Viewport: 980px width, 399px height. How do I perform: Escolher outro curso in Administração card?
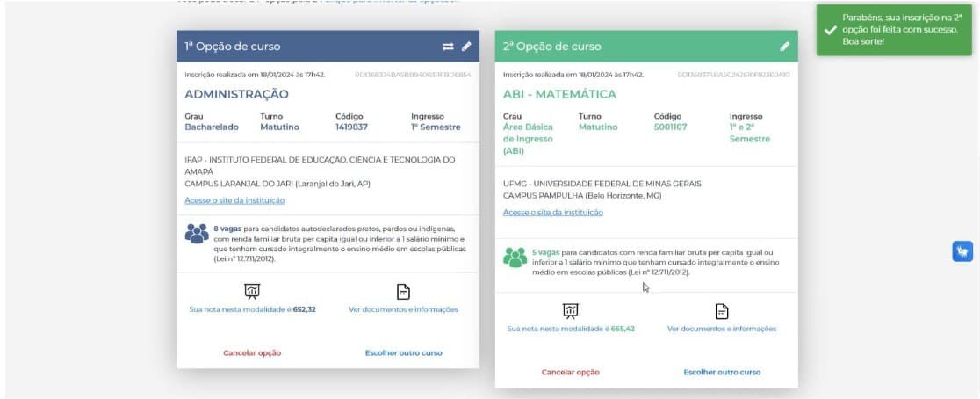point(404,352)
